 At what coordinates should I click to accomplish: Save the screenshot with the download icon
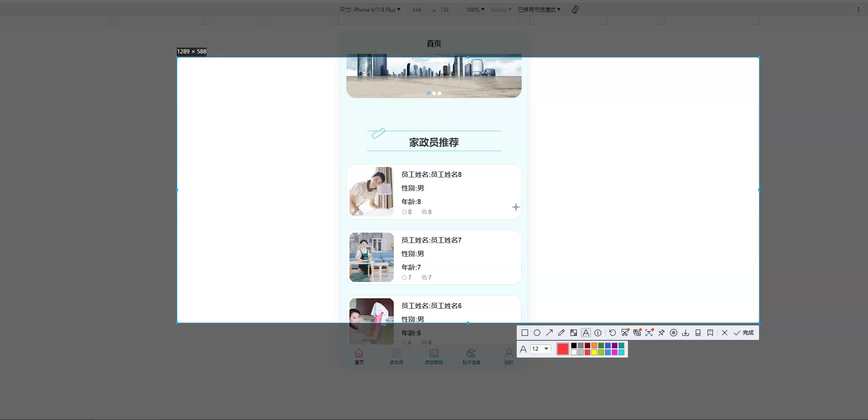pyautogui.click(x=686, y=333)
